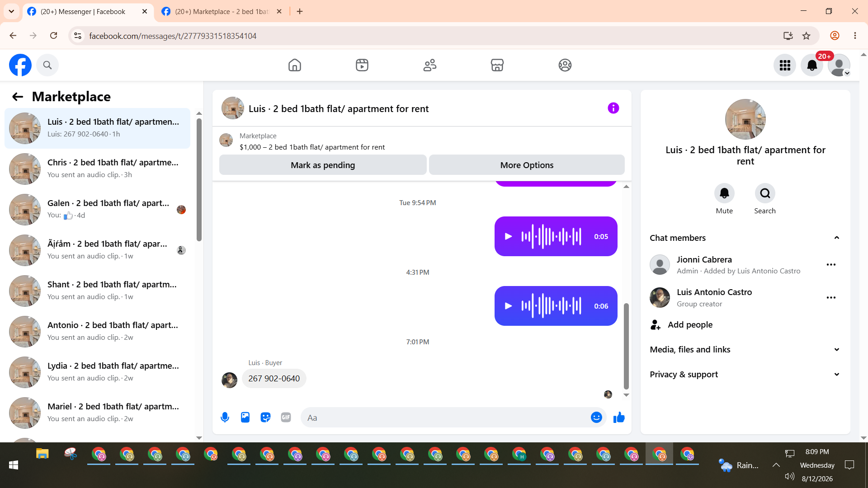Image resolution: width=868 pixels, height=488 pixels.
Task: Play the 0:05 audio clip
Action: 508,236
